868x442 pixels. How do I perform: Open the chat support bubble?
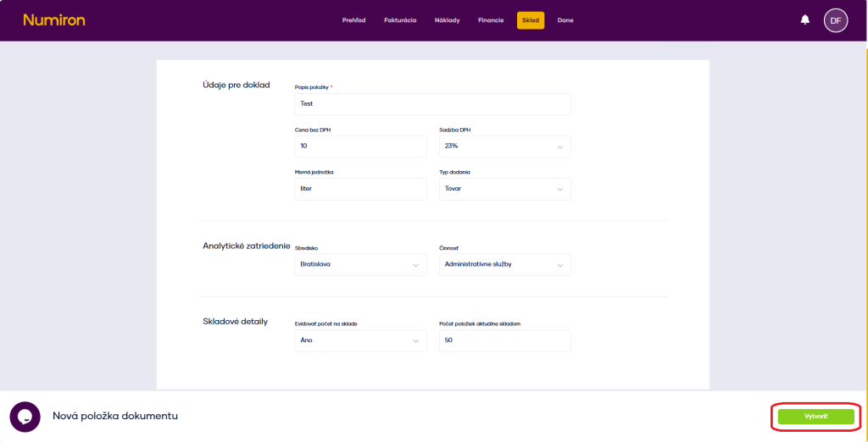point(25,417)
